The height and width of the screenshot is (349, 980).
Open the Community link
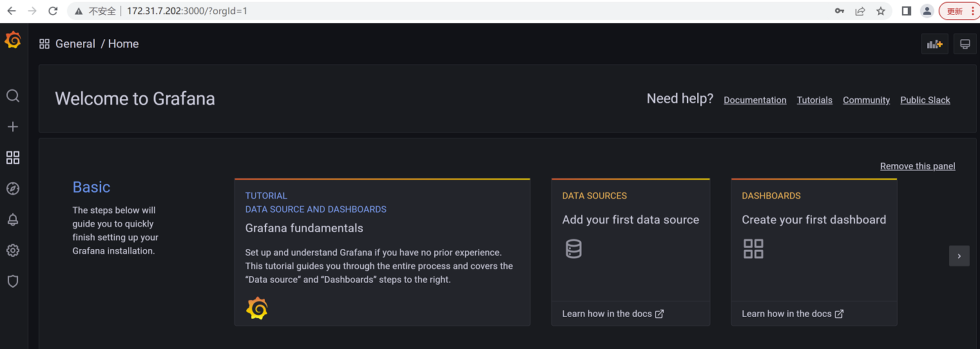click(866, 100)
